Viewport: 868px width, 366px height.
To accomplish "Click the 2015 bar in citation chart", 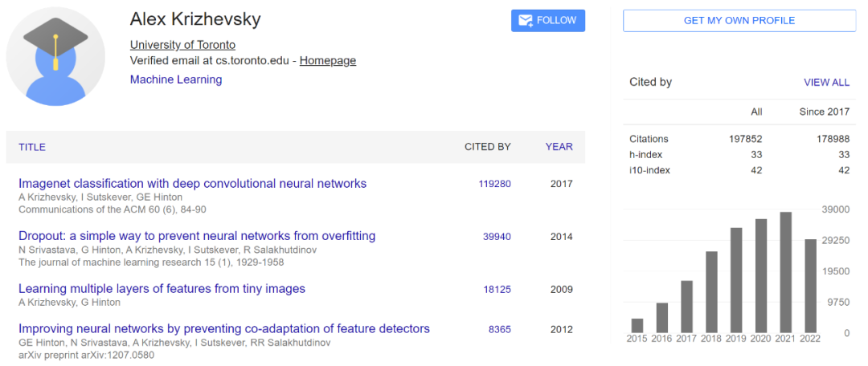I will click(637, 325).
